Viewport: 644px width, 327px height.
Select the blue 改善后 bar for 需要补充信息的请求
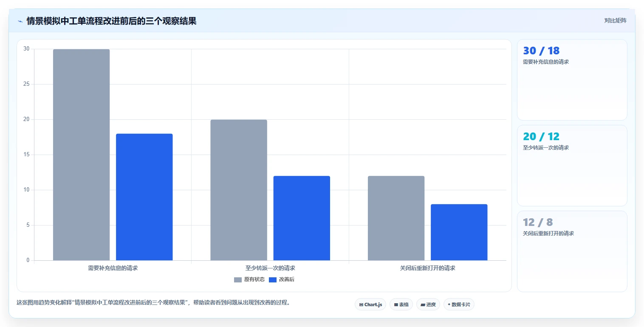click(144, 197)
